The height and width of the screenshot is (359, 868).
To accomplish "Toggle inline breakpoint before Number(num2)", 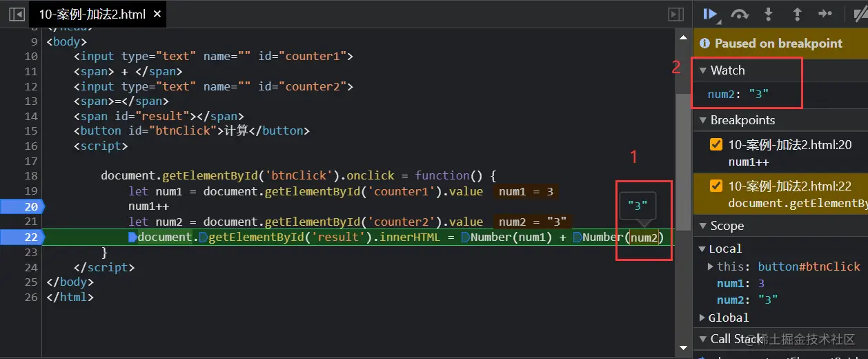I will pos(578,237).
